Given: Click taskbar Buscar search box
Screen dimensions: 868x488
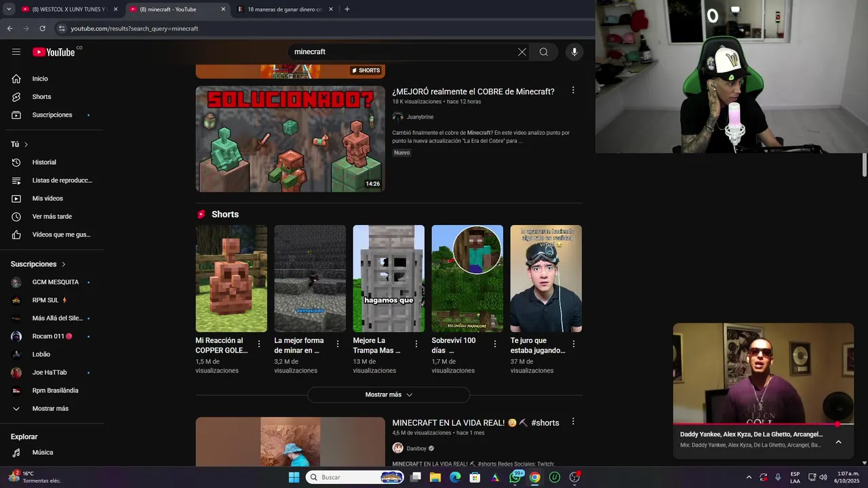Looking at the screenshot, I should [356, 477].
